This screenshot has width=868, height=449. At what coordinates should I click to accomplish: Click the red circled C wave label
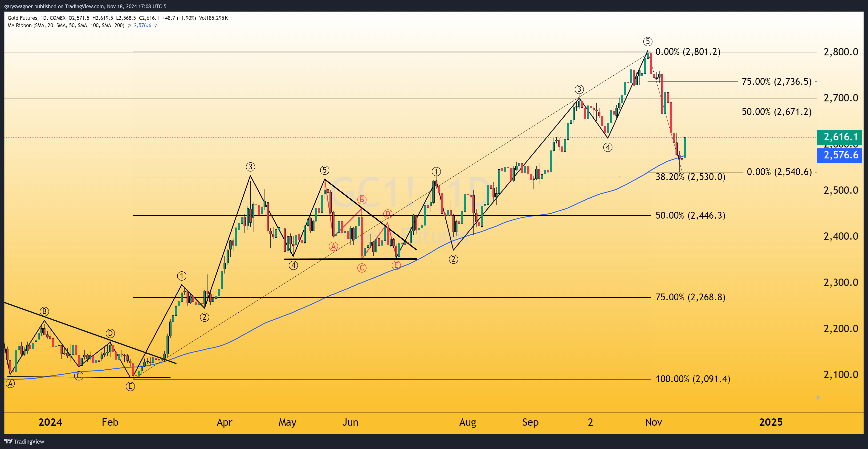pyautogui.click(x=362, y=268)
